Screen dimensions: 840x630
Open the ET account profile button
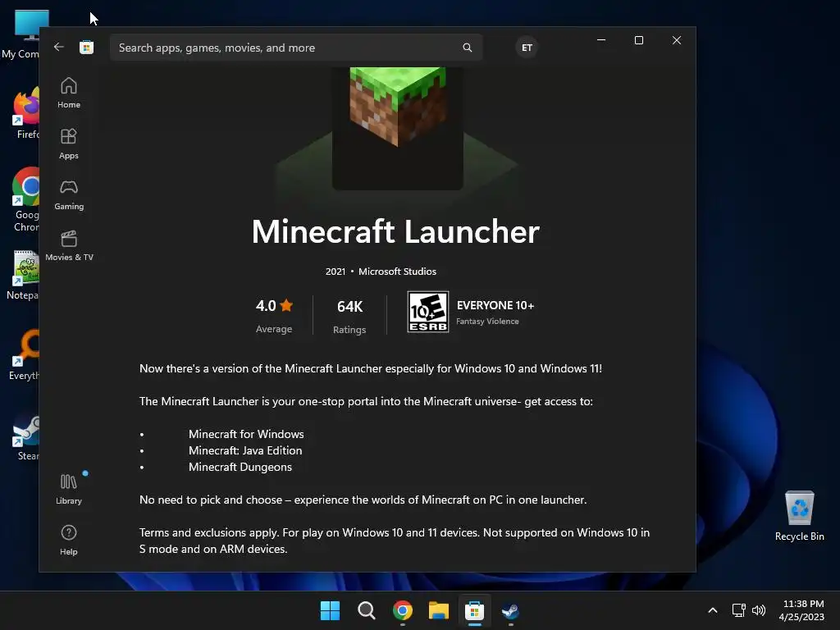(527, 48)
